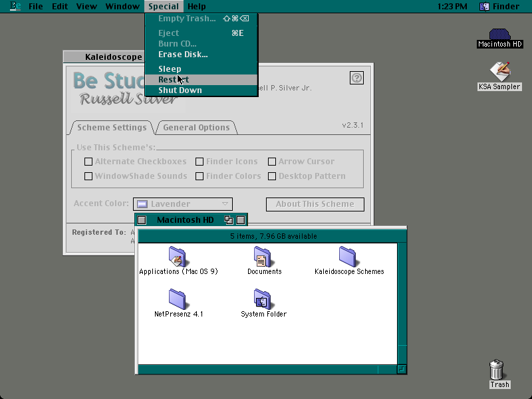Choose Erase Disk… from the Special menu
The image size is (532, 399).
point(201,55)
